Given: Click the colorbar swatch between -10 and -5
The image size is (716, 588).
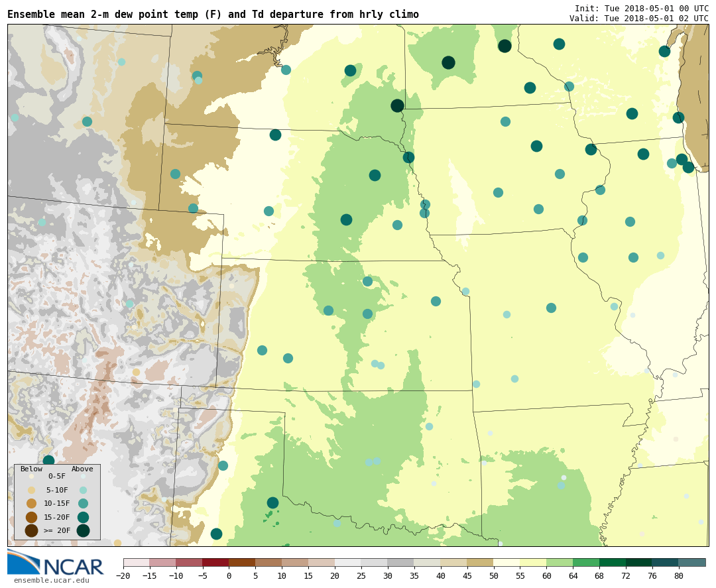Looking at the screenshot, I should (x=189, y=562).
